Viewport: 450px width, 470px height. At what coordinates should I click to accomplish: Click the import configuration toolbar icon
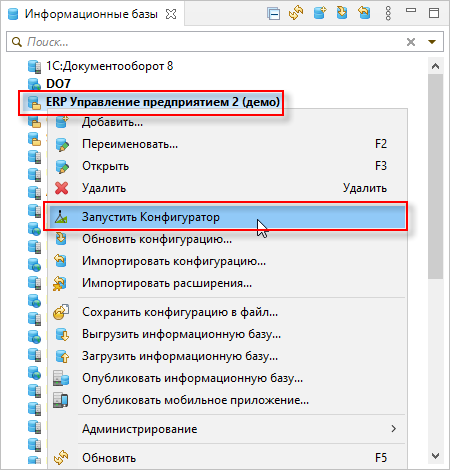364,13
